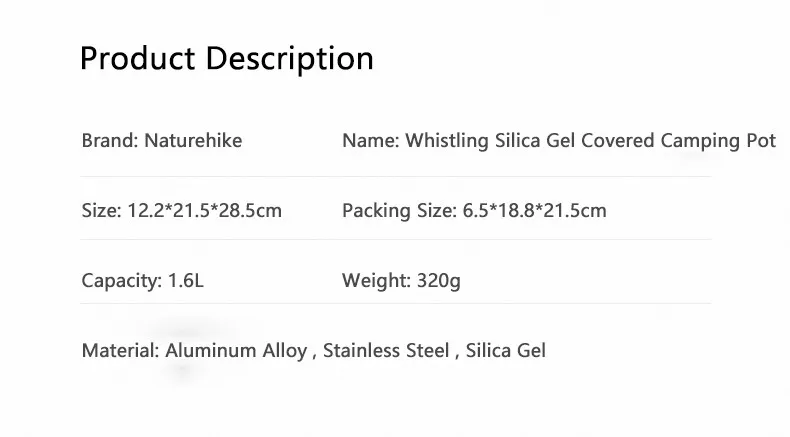
Task: Select the Naturehike brand name
Action: click(193, 141)
